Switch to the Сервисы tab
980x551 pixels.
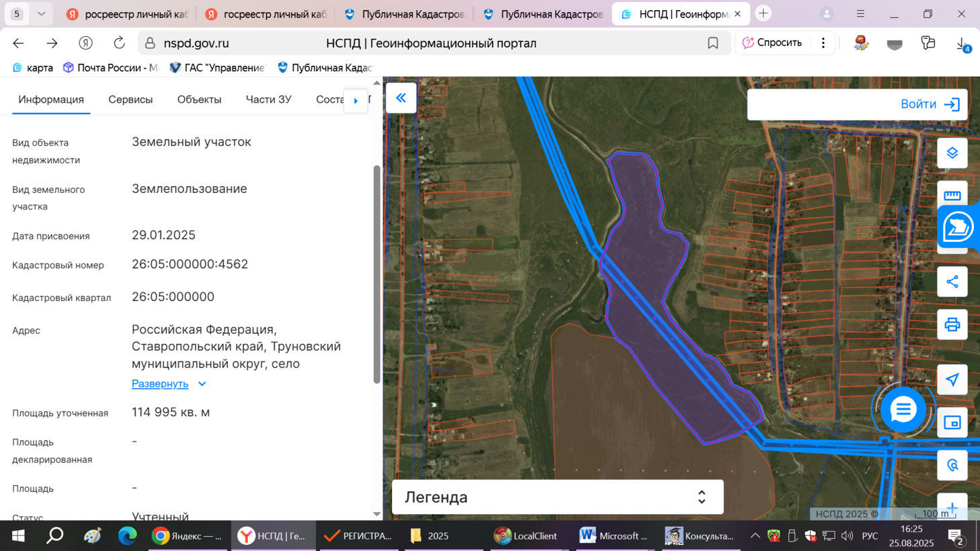(130, 99)
